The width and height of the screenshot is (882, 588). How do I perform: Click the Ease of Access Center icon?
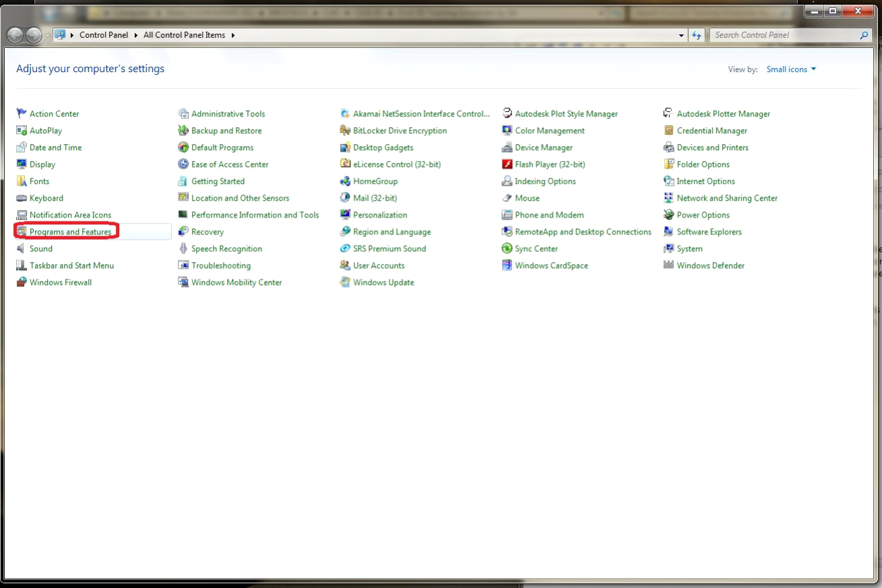pyautogui.click(x=183, y=164)
